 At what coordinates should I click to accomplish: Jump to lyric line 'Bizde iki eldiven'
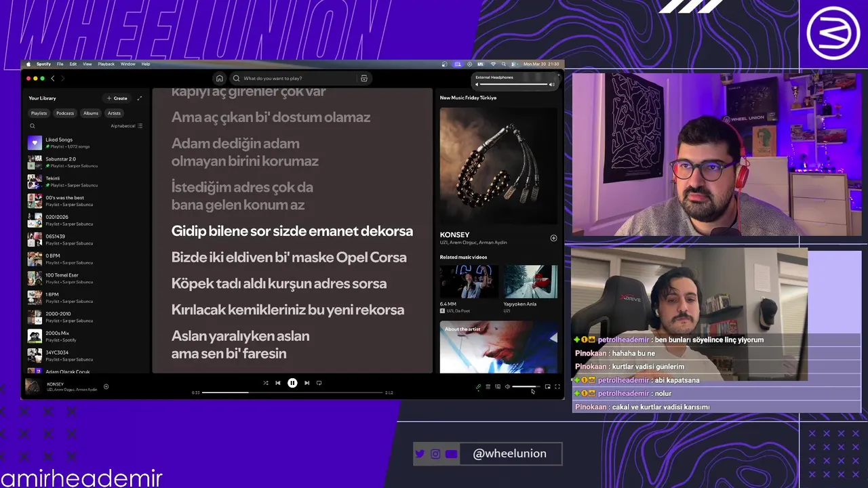289,258
